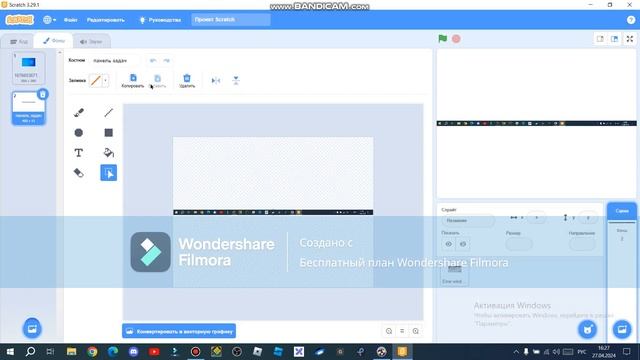This screenshot has height=360, width=640.
Task: Redo the paint action
Action: coord(167,60)
